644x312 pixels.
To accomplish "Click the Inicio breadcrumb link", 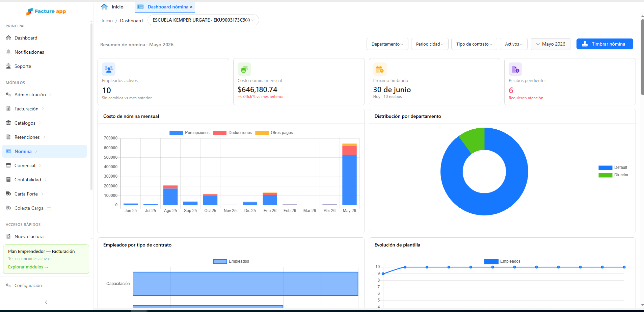I will (107, 21).
